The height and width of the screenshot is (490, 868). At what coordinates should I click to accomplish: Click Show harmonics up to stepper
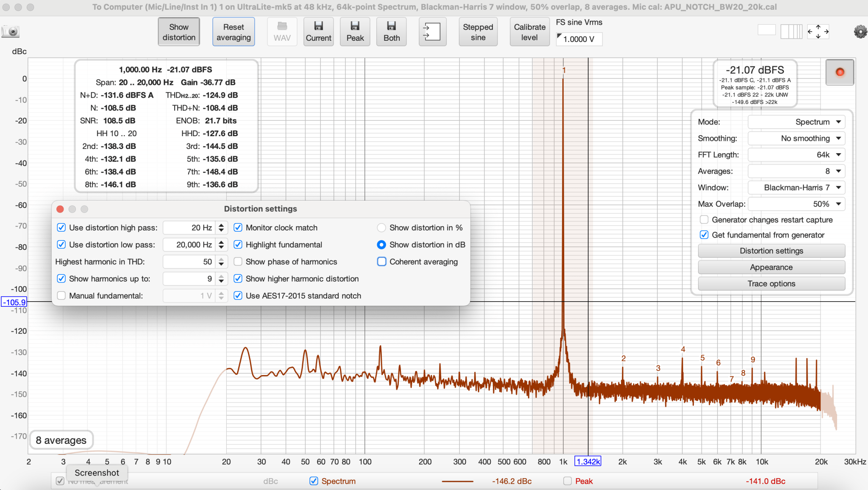[x=221, y=279]
